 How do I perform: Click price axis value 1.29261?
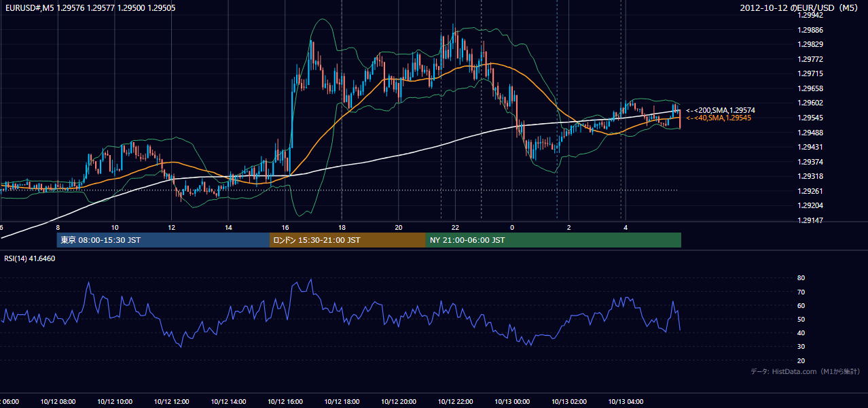point(810,191)
